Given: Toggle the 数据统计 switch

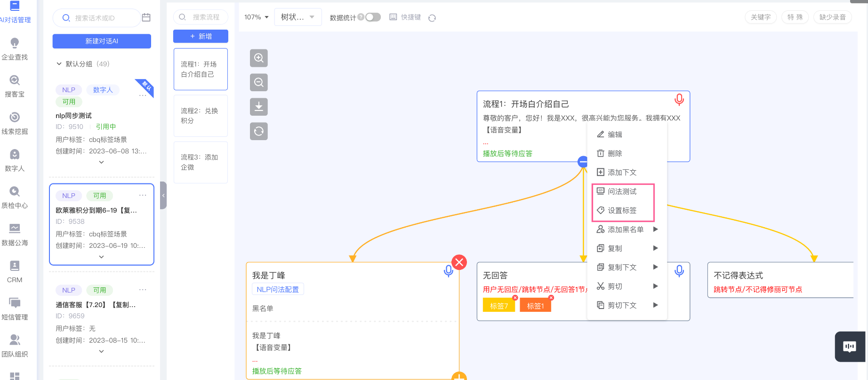Looking at the screenshot, I should tap(373, 17).
